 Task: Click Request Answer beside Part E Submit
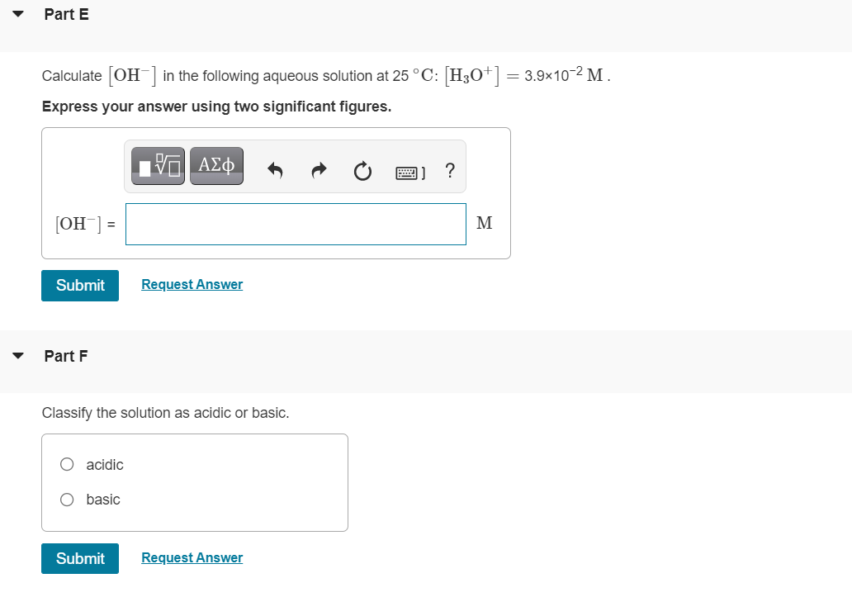click(x=192, y=283)
